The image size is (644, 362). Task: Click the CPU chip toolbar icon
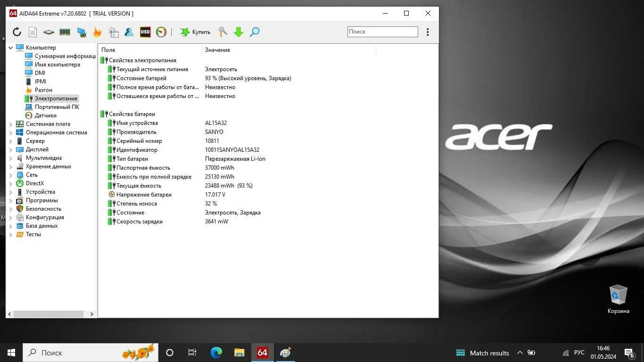49,32
